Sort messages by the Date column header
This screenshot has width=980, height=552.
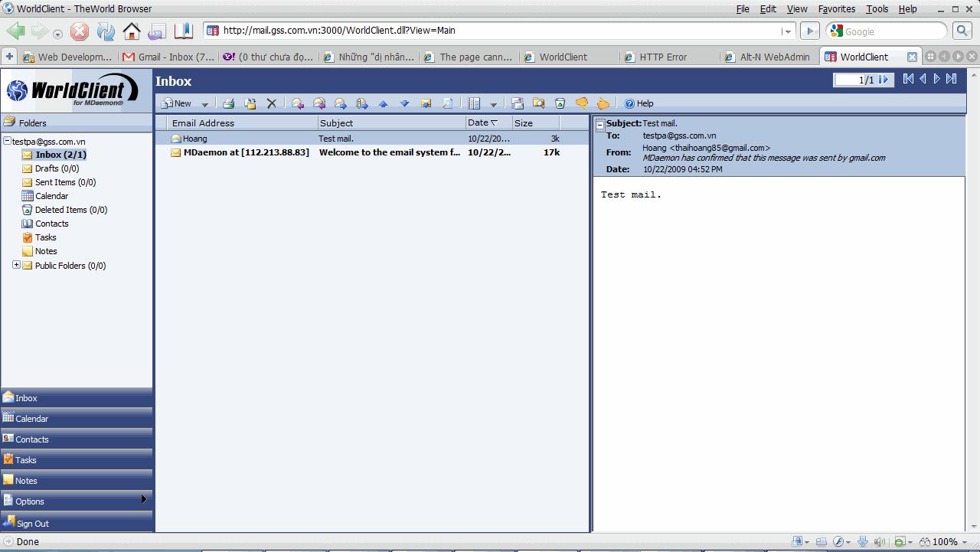(489, 122)
